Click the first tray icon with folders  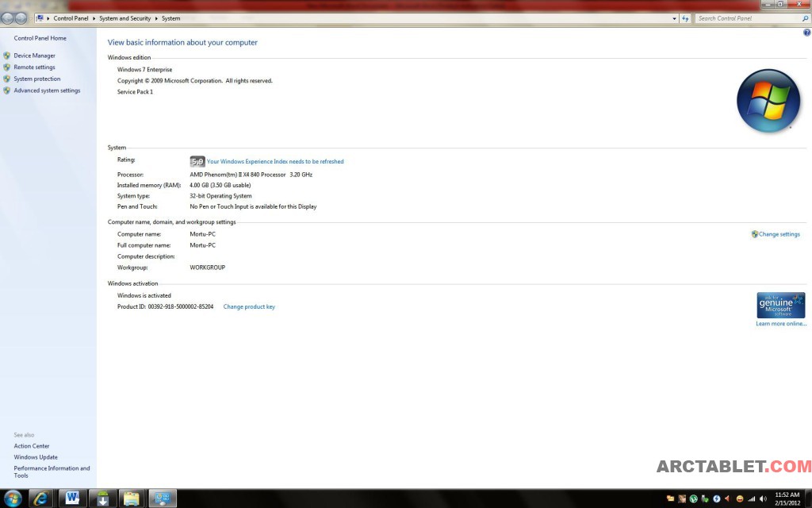click(671, 498)
